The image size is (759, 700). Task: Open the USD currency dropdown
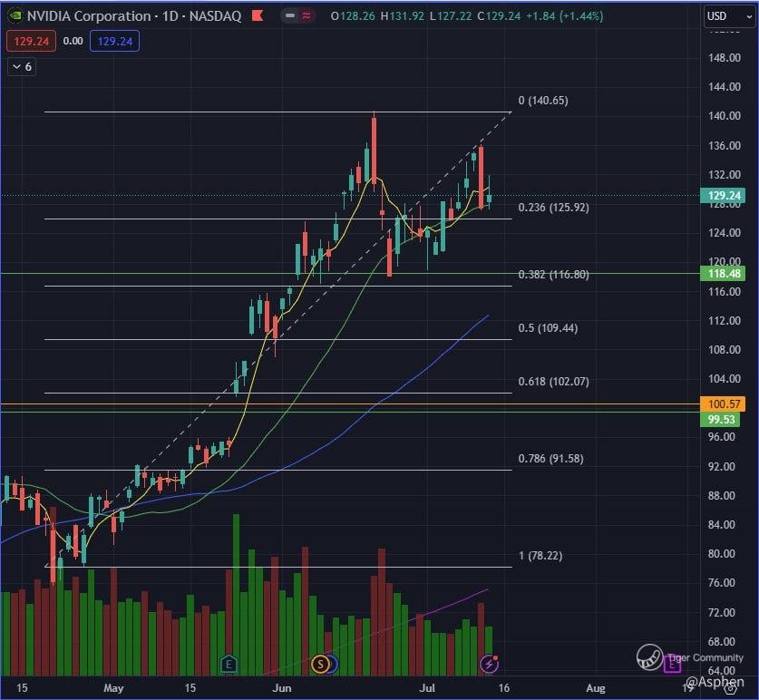pyautogui.click(x=729, y=16)
